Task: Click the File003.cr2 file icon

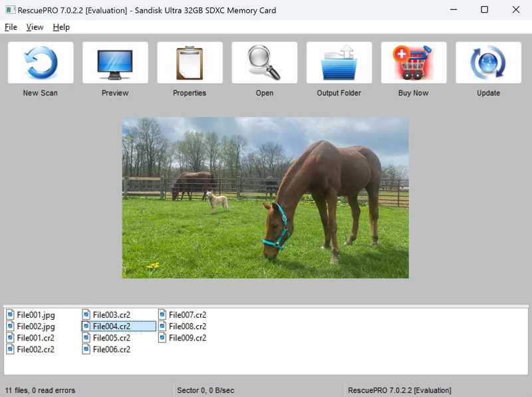Action: [86, 315]
